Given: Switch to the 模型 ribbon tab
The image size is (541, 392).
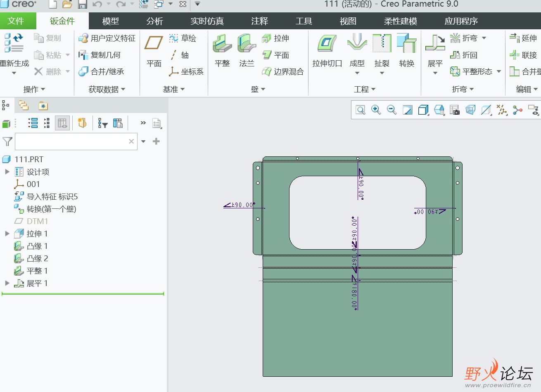Looking at the screenshot, I should click(110, 21).
